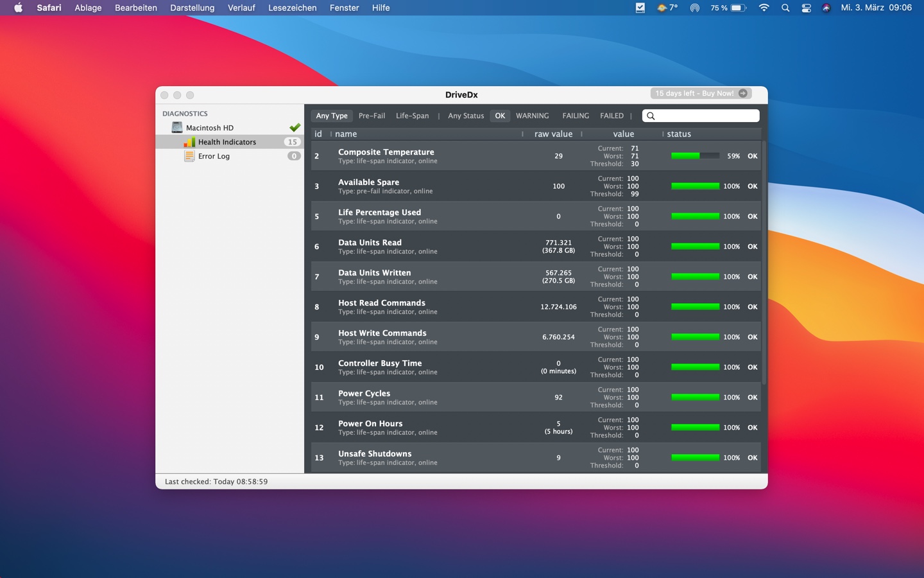The image size is (924, 578).
Task: Click the arrow icon on Buy Now banner
Action: click(x=742, y=94)
